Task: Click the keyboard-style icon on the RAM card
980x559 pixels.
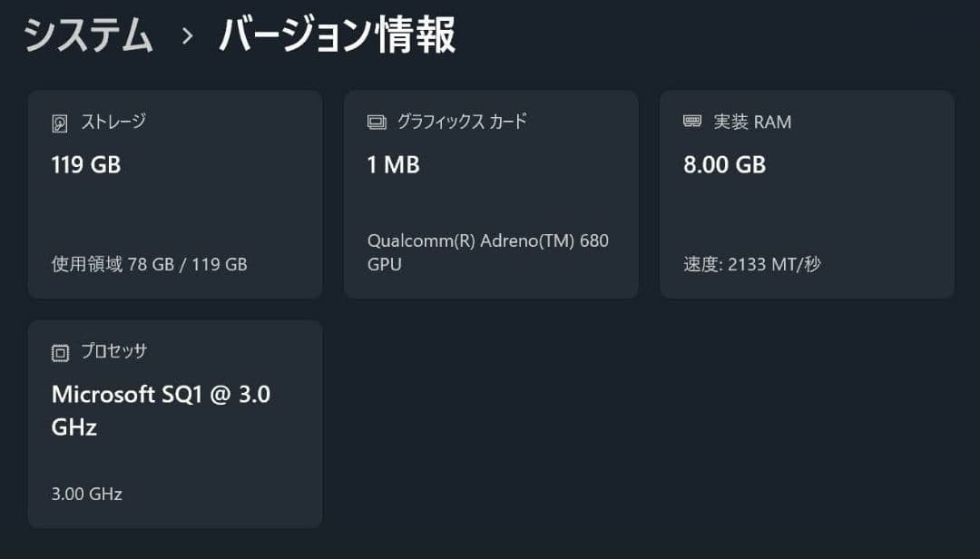Action: 691,122
